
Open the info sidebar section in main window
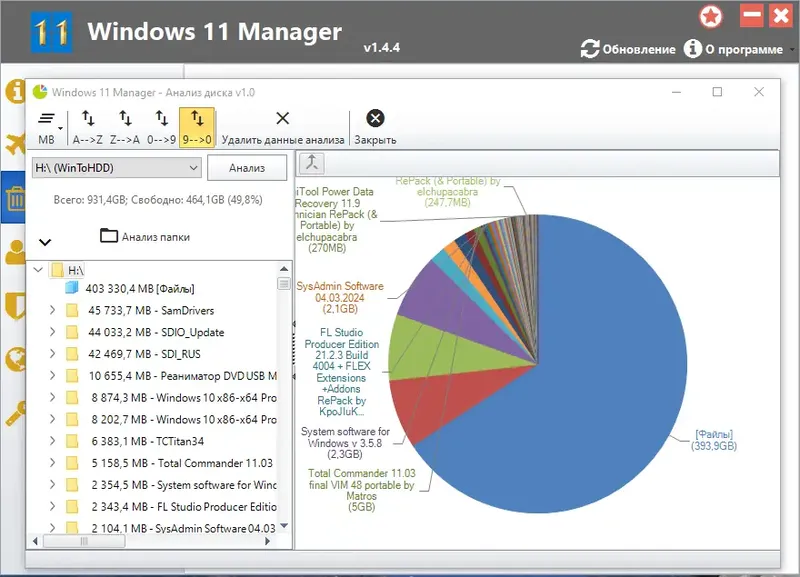[x=16, y=91]
